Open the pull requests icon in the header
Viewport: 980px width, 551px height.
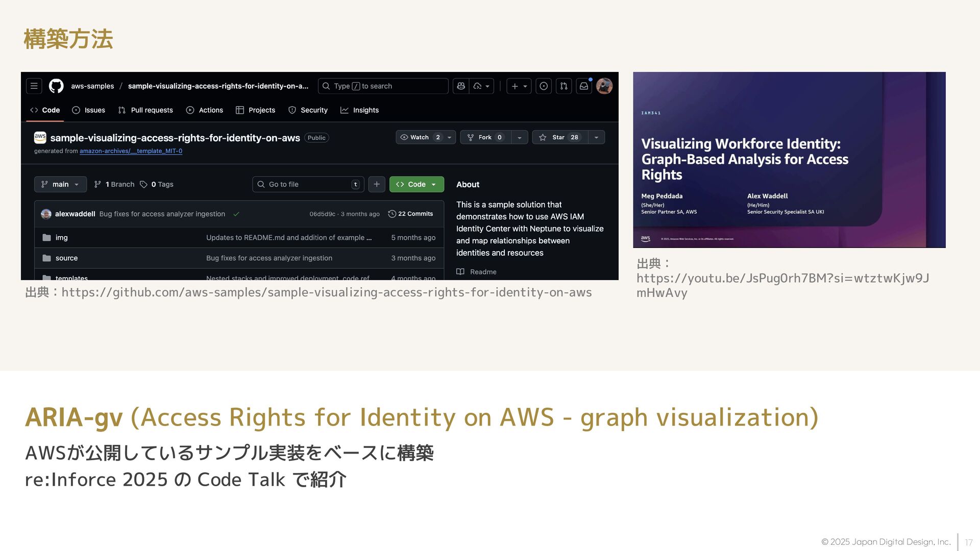pos(563,86)
